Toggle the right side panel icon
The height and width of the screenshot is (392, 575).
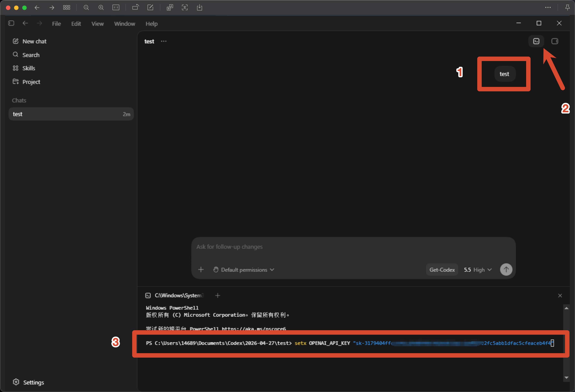click(x=555, y=41)
